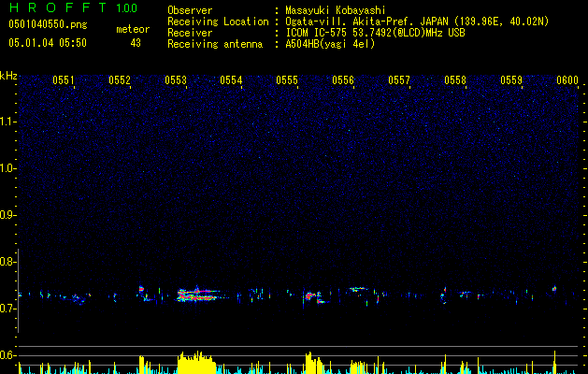Click the 0.8 kHz axis label
Screen dimensions: 588x374
(7, 262)
